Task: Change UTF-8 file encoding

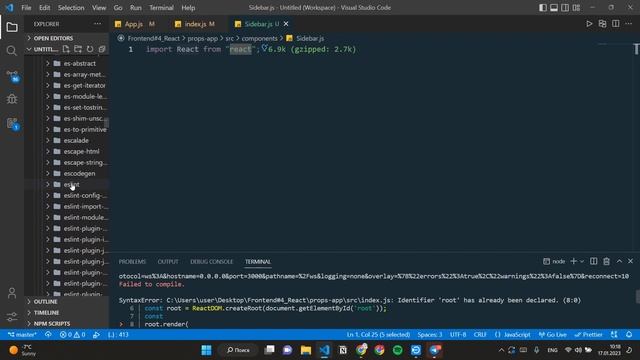Action: pos(458,335)
